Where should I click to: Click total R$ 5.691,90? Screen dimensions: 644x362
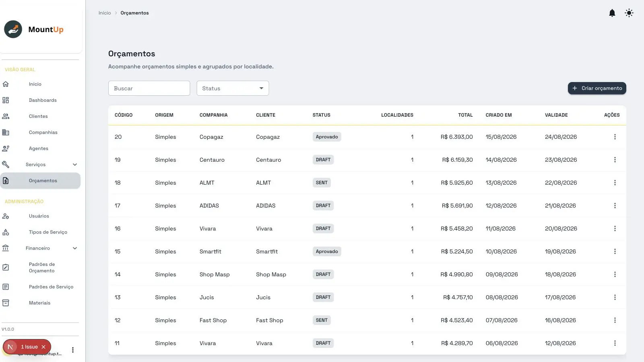(457, 206)
